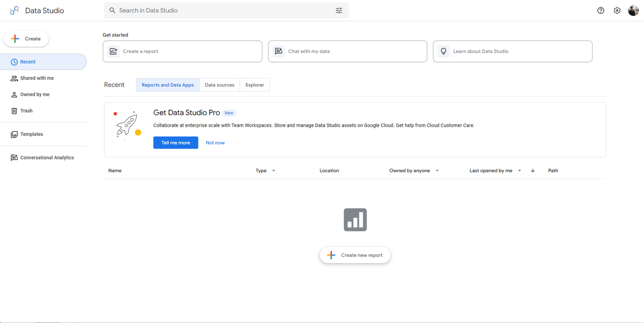
Task: Click the Location column header
Action: (x=329, y=171)
